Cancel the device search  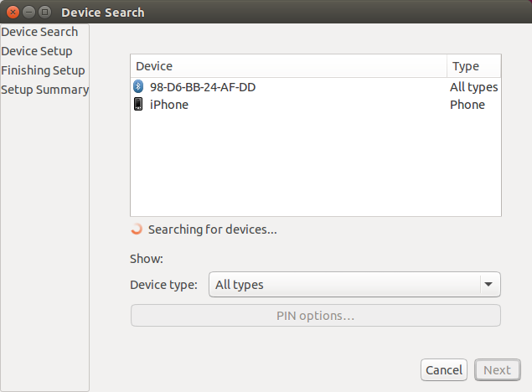444,369
